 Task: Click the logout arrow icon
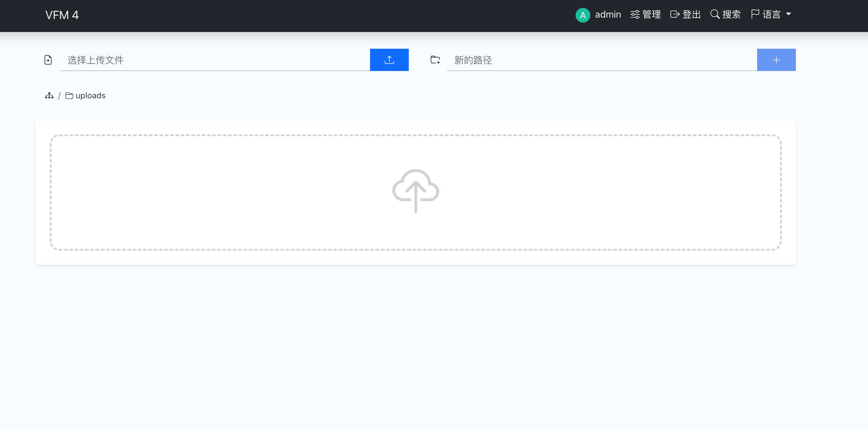pos(674,14)
